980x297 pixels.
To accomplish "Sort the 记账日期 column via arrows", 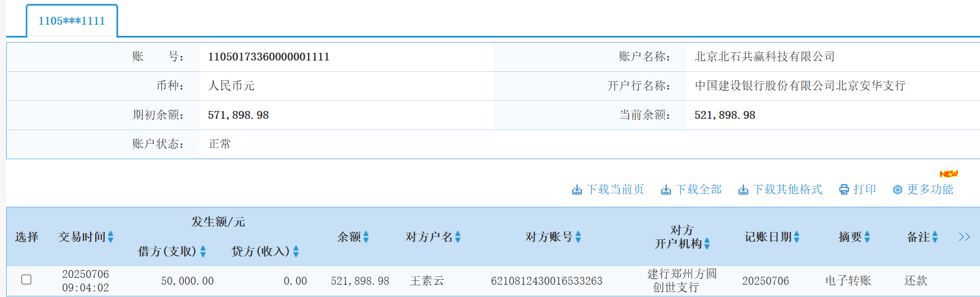I will (797, 237).
